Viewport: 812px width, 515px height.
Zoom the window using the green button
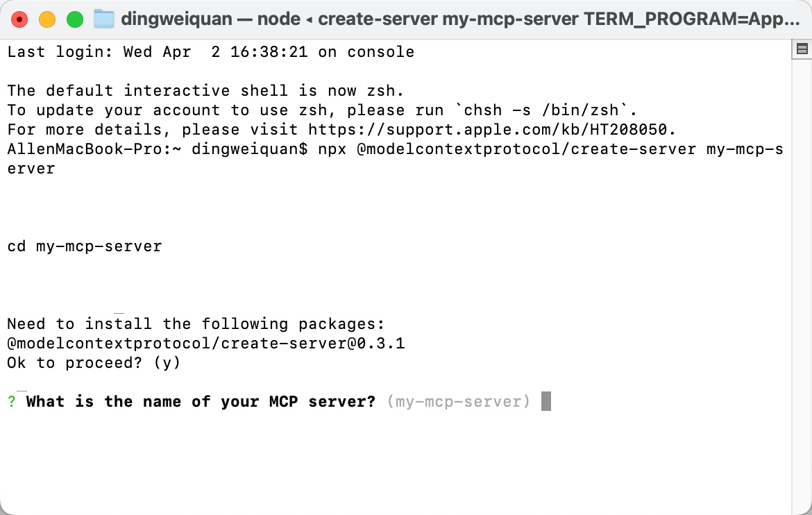pos(75,19)
